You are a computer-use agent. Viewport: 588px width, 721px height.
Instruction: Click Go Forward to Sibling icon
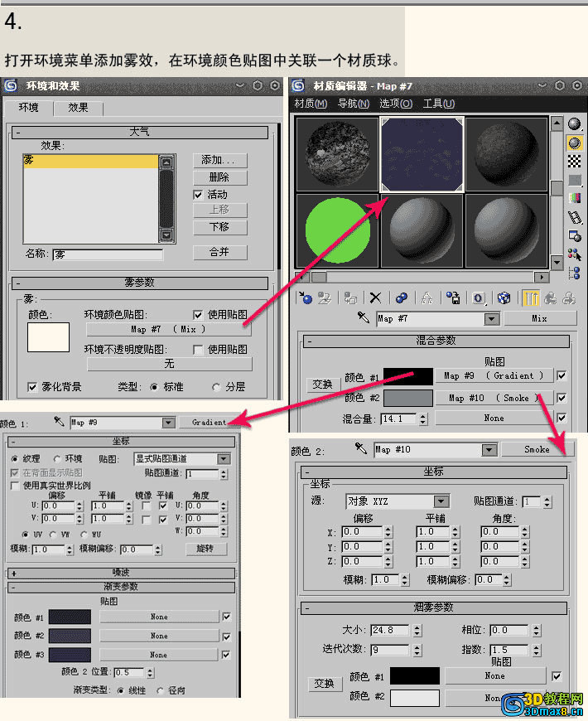[x=569, y=298]
